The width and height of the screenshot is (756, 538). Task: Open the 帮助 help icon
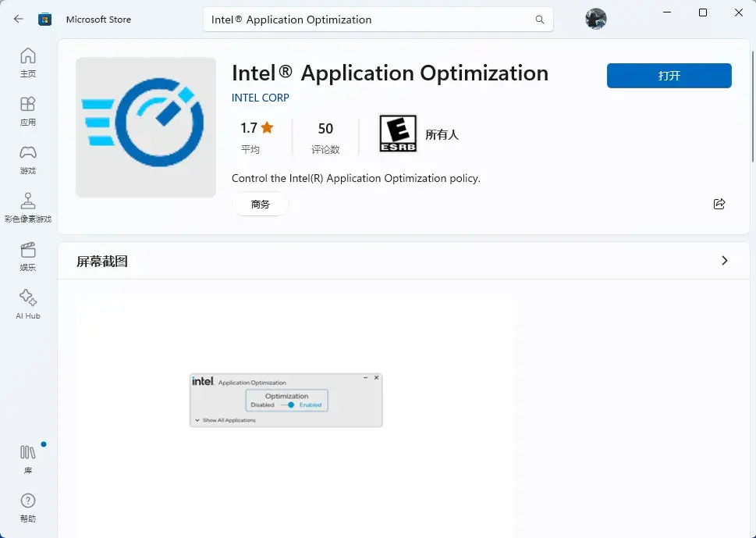tap(28, 507)
